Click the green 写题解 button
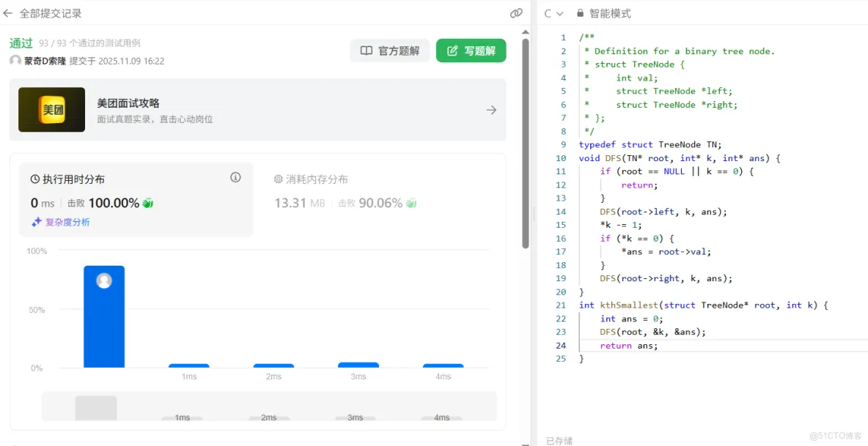 [x=471, y=51]
